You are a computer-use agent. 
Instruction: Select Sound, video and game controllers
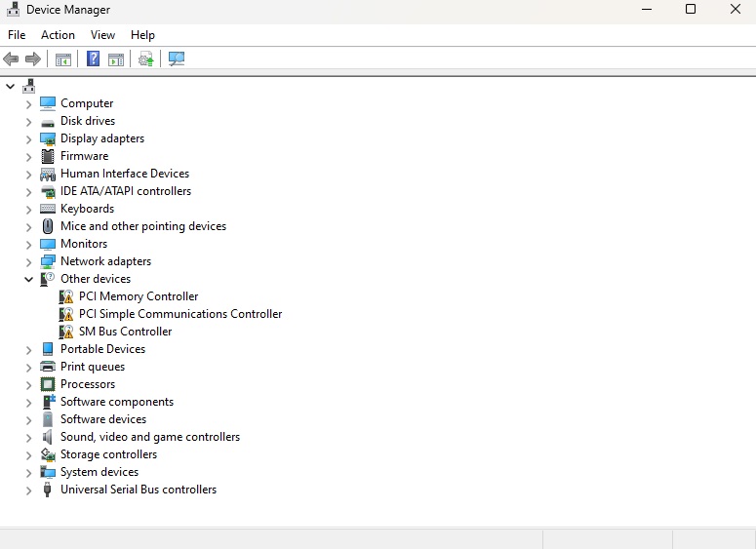[x=149, y=437]
